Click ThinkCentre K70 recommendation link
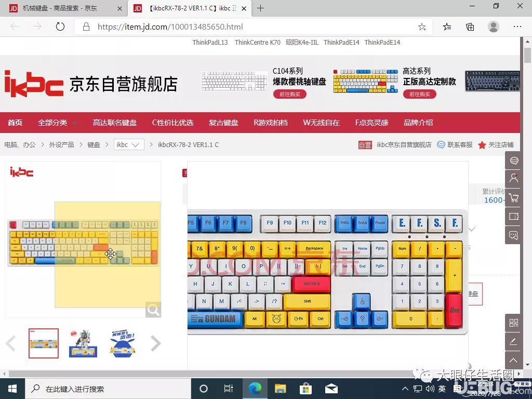 coord(258,43)
